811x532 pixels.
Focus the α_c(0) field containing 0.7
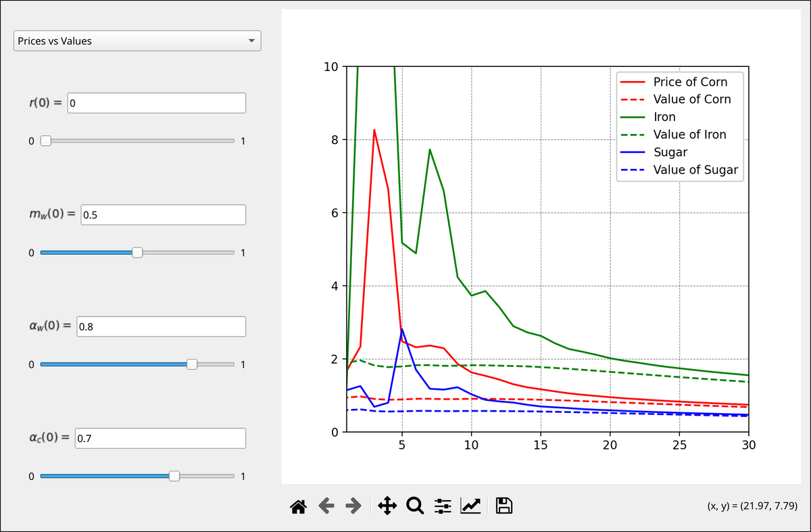click(x=159, y=438)
